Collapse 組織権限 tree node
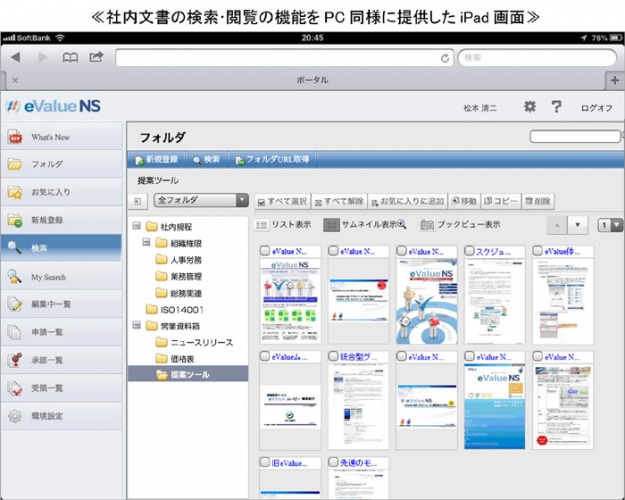Image resolution: width=625 pixels, height=500 pixels. coord(146,242)
